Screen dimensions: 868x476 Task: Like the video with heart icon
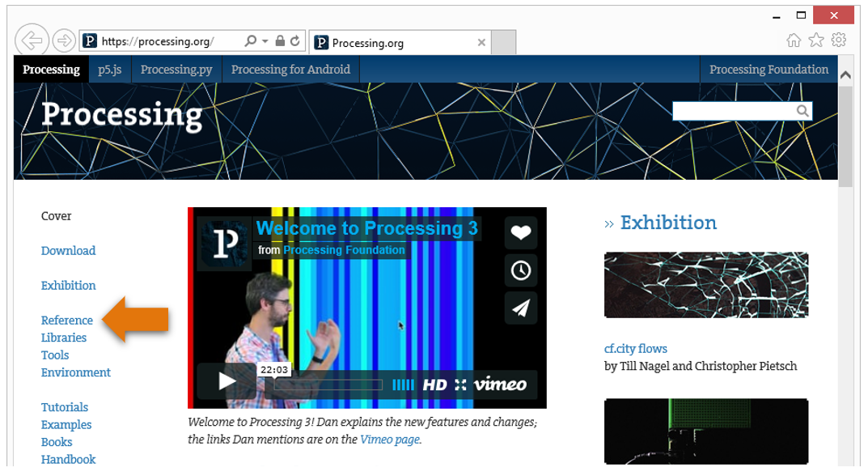click(521, 232)
